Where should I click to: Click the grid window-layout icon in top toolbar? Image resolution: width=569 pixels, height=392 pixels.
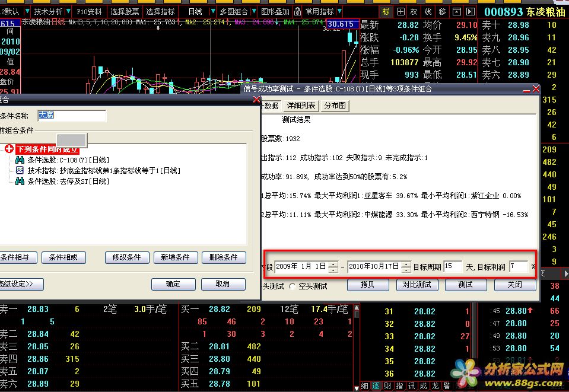tap(400, 12)
